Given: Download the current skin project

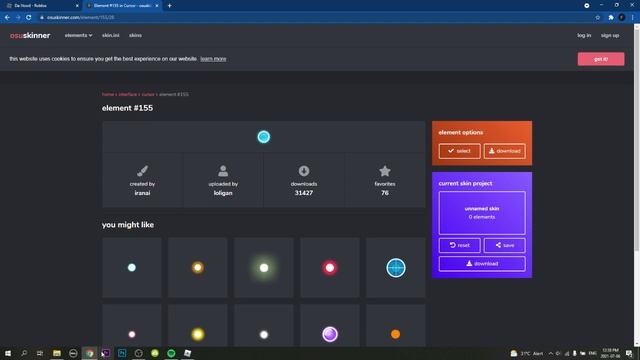Looking at the screenshot, I should (482, 264).
